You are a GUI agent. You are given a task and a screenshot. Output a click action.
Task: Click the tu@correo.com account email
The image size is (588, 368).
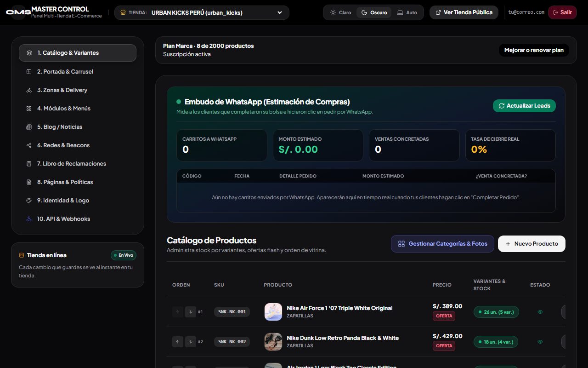[526, 12]
